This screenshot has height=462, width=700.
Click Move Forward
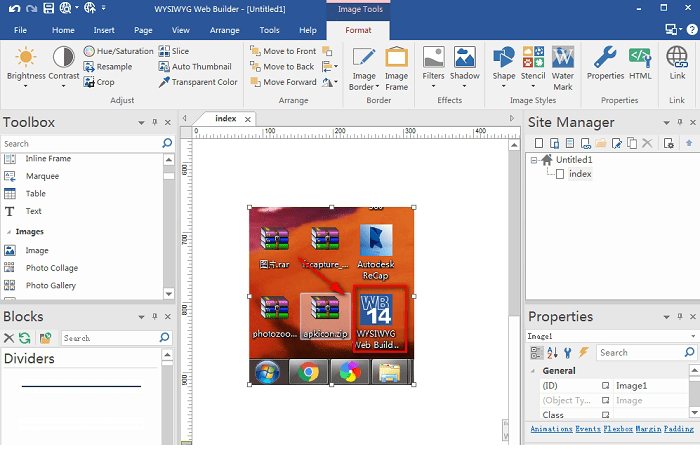click(x=283, y=82)
